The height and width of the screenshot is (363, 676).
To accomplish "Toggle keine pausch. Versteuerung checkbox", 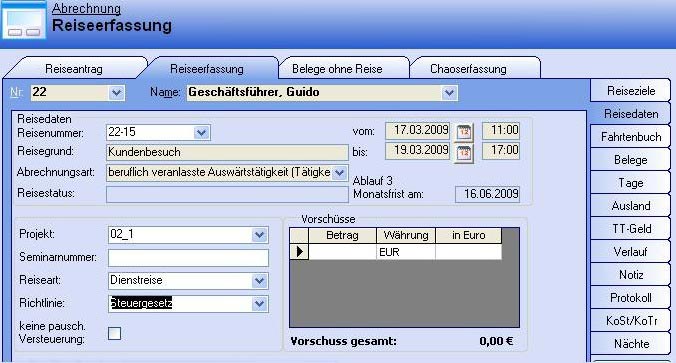I will pos(115,333).
